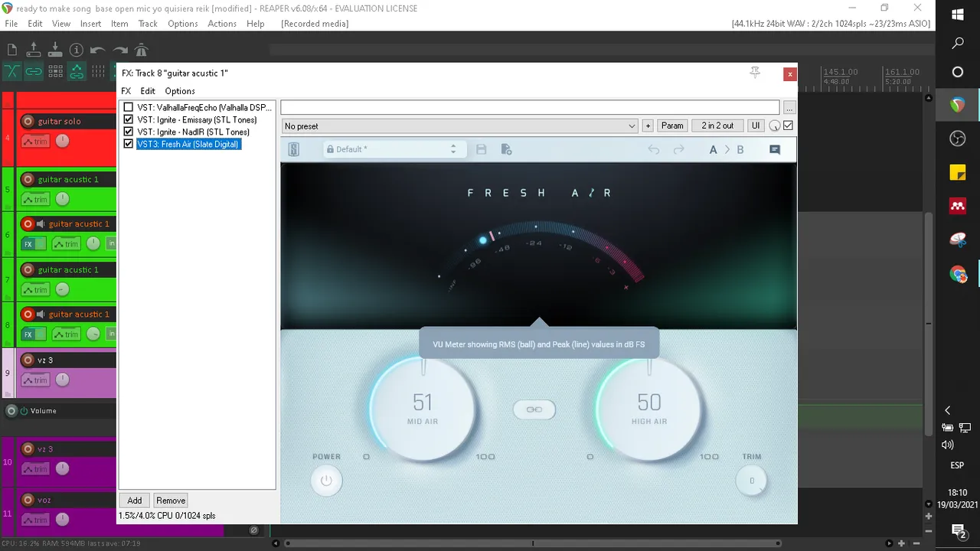Click the ellipsis button beside comment field

click(x=789, y=108)
